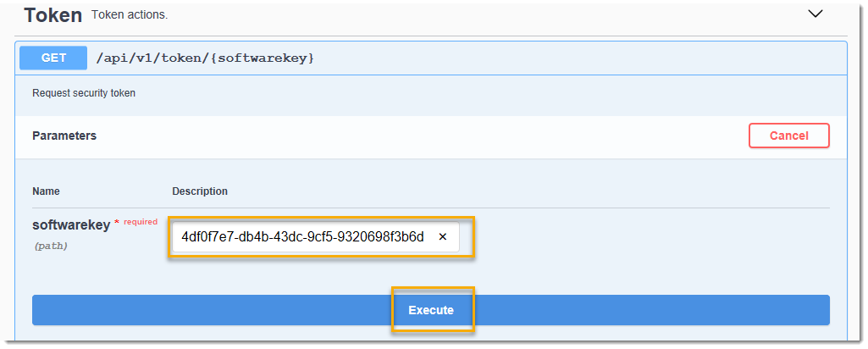Image resolution: width=868 pixels, height=349 pixels.
Task: Click the softwarekey parameter name label
Action: (71, 225)
